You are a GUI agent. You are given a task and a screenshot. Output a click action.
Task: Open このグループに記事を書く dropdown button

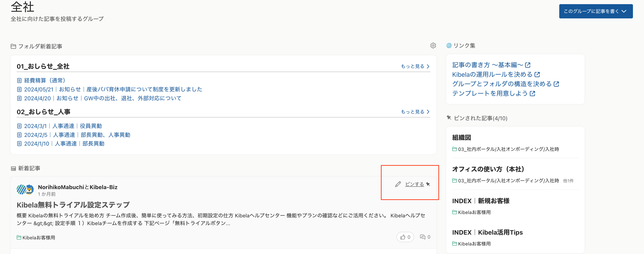[x=596, y=11]
